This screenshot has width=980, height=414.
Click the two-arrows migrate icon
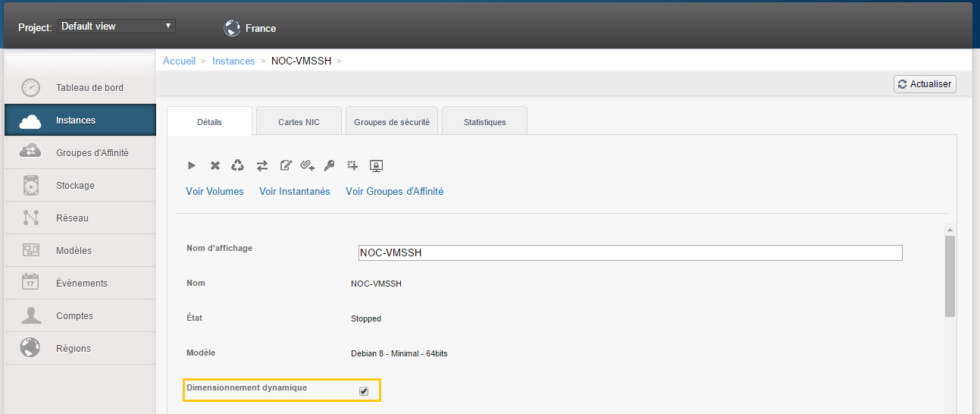(x=262, y=165)
